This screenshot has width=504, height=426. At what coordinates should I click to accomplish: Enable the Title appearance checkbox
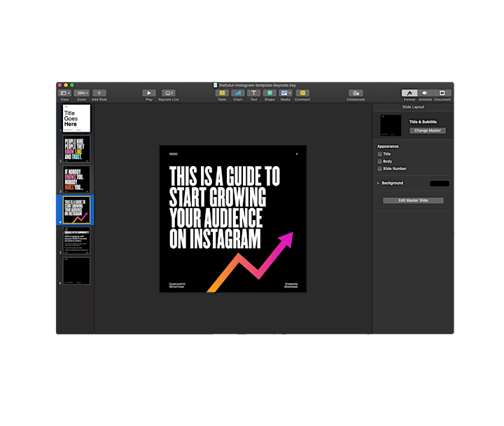380,154
